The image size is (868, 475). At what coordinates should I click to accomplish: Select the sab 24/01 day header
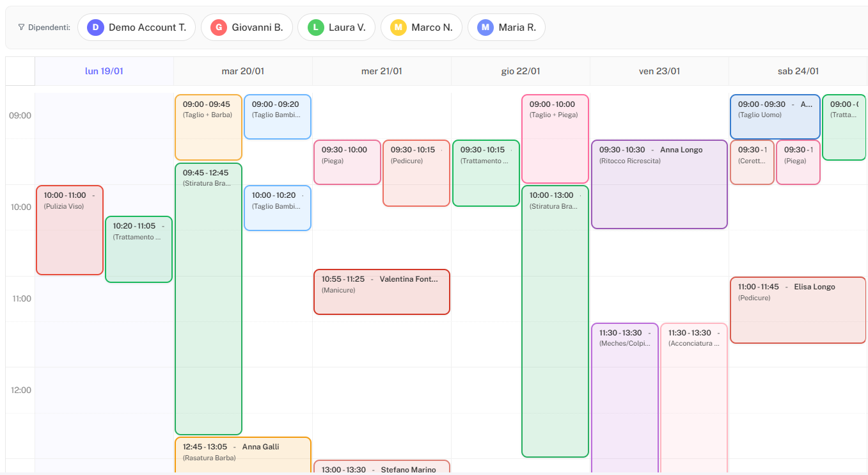[x=798, y=70]
